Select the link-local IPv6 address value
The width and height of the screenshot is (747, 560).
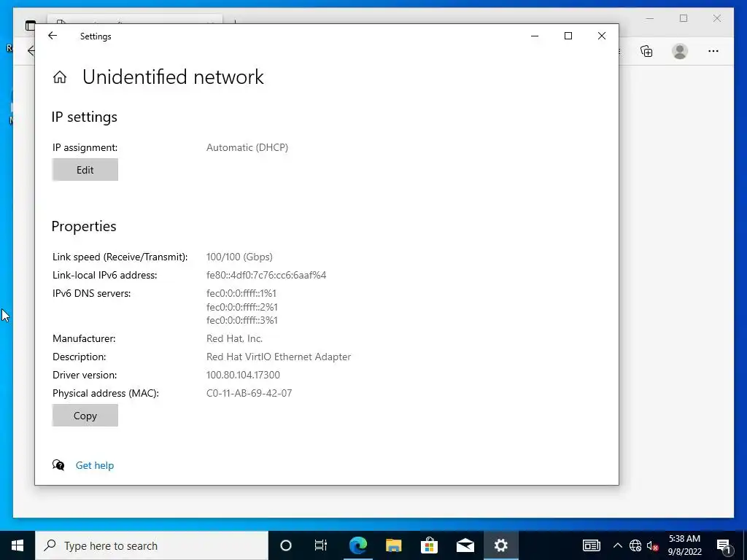266,275
